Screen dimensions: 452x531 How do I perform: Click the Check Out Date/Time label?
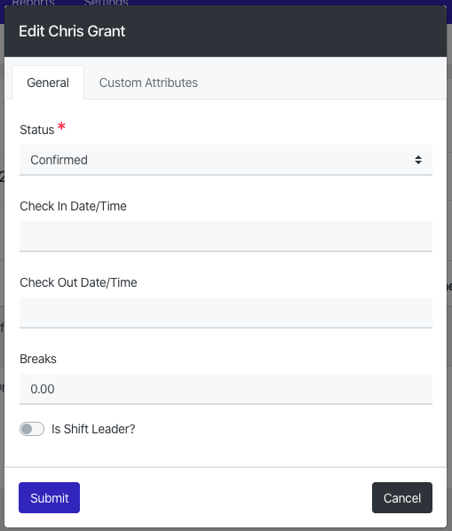(78, 282)
